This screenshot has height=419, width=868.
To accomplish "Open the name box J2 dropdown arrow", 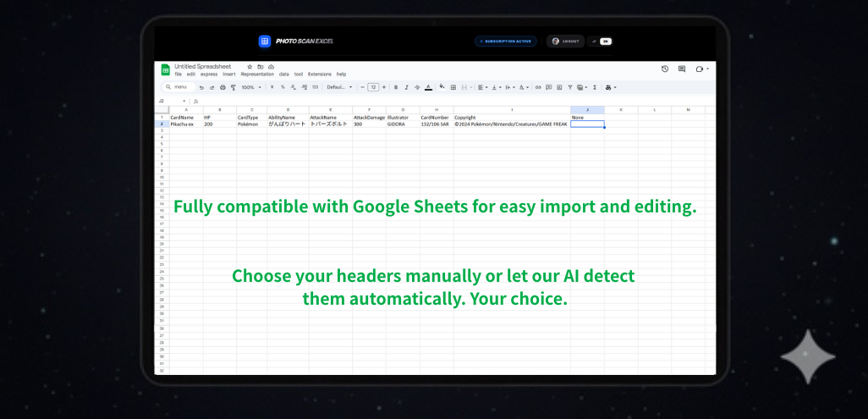I will coord(184,101).
